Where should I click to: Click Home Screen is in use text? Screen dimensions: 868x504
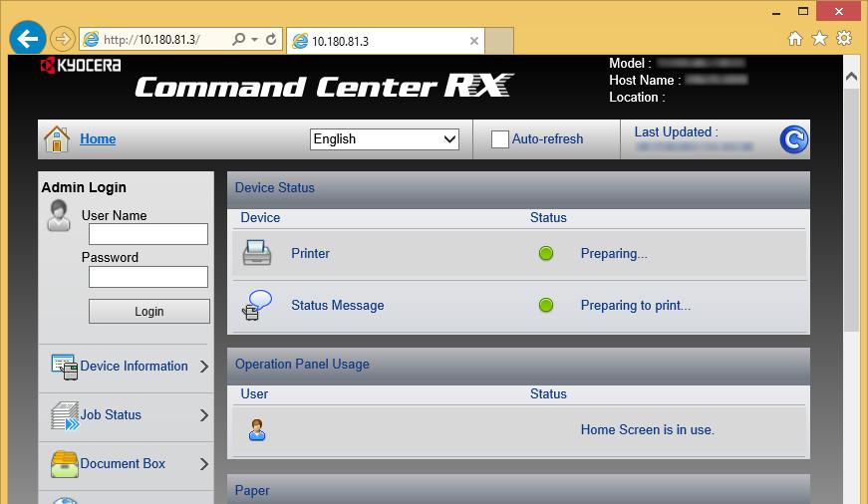click(647, 430)
